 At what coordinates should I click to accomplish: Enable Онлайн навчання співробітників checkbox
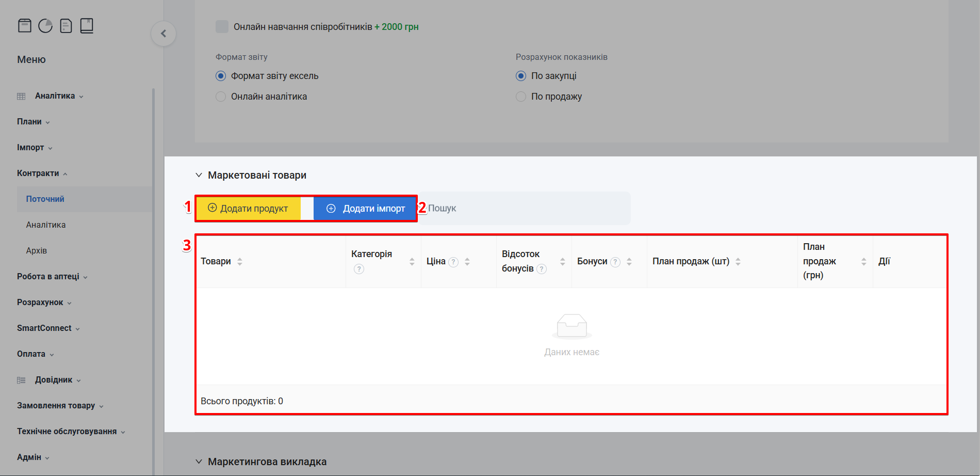[222, 27]
